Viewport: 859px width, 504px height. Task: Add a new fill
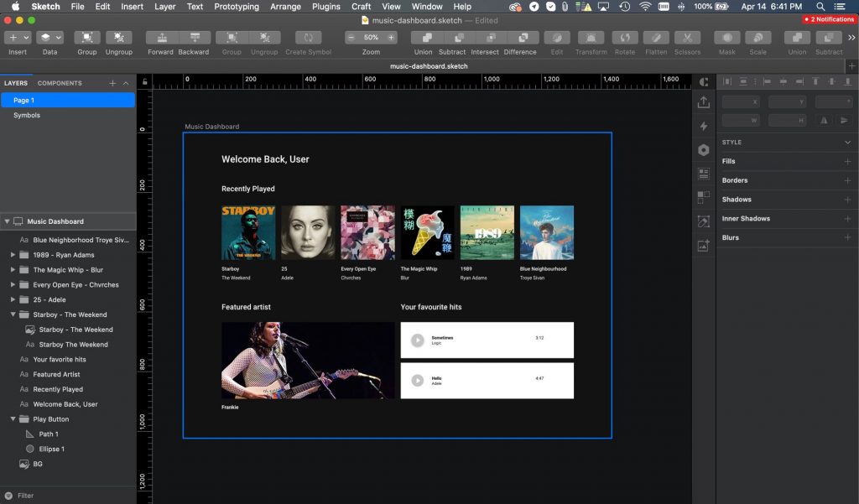847,162
